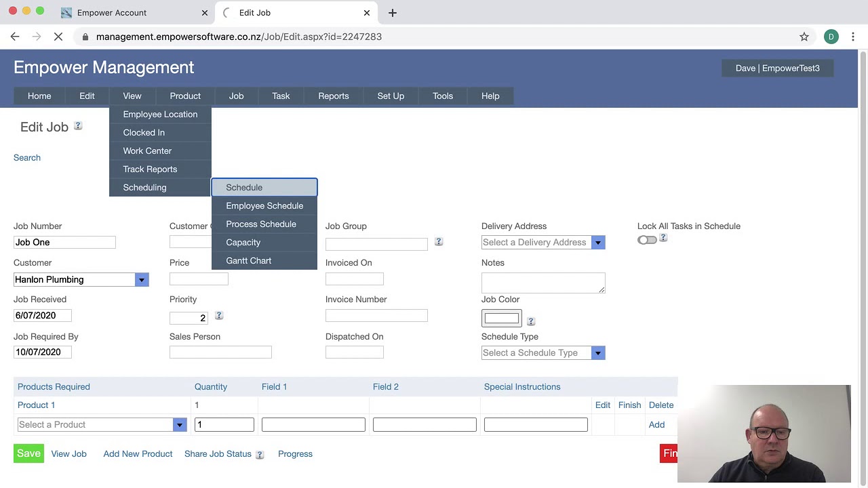868x488 pixels.
Task: Click the Add link in products table
Action: click(x=656, y=425)
